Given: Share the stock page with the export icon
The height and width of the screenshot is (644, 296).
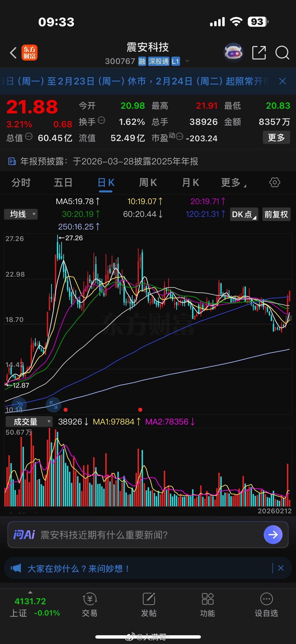Looking at the screenshot, I should [x=259, y=53].
